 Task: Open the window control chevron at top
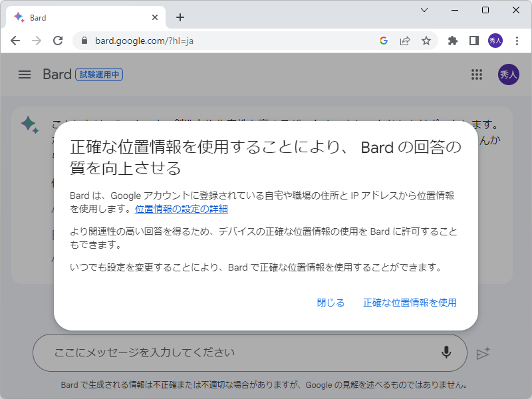tap(424, 10)
